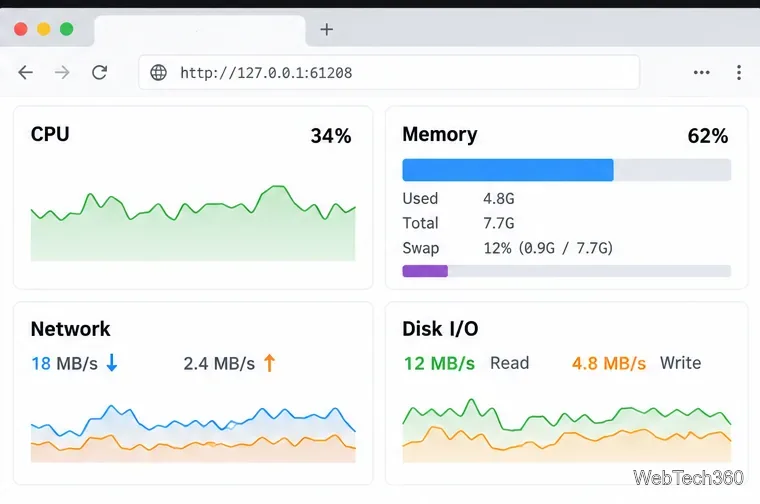
Task: Click the Swap 12% (0.9G / 7.7G) text
Action: coord(548,248)
